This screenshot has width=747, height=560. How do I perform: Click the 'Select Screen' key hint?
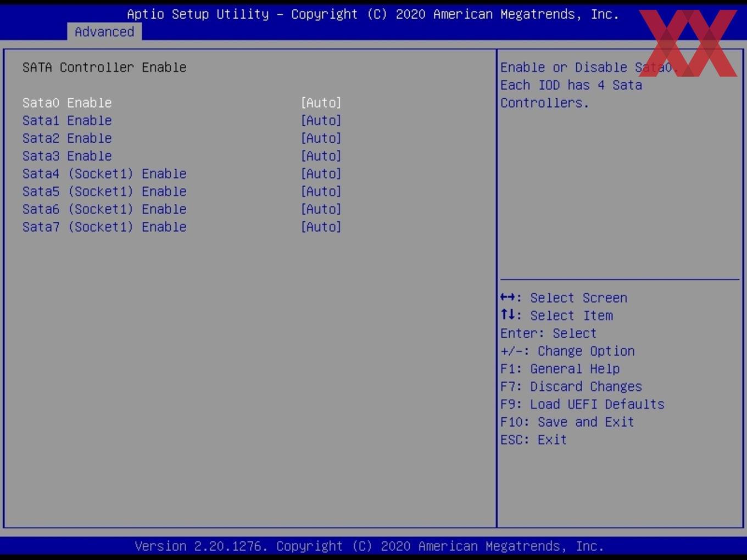pyautogui.click(x=564, y=298)
